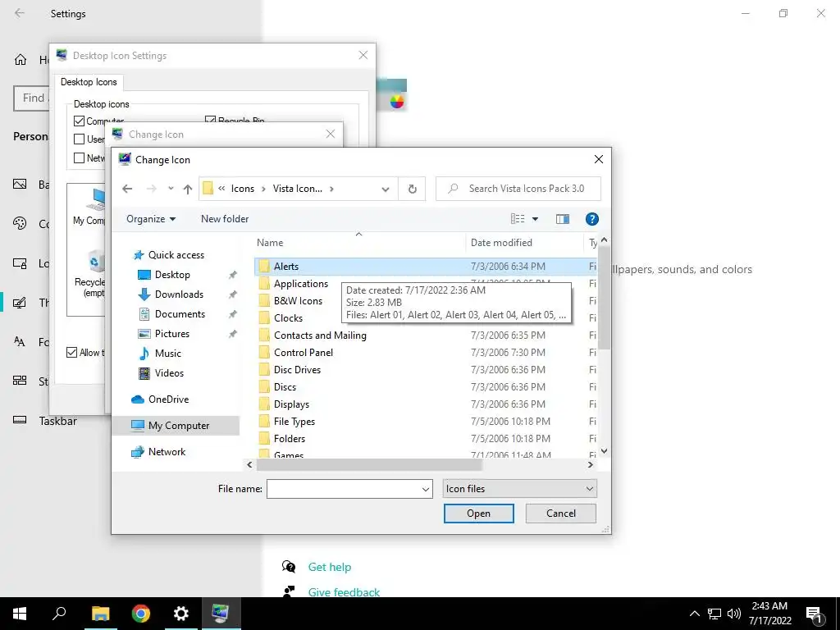This screenshot has width=840, height=630.
Task: Click the forward navigation arrow in file dialog
Action: tap(152, 189)
